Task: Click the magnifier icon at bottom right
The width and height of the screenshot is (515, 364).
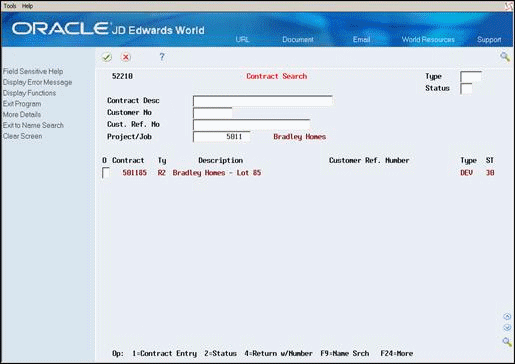Action: (507, 342)
